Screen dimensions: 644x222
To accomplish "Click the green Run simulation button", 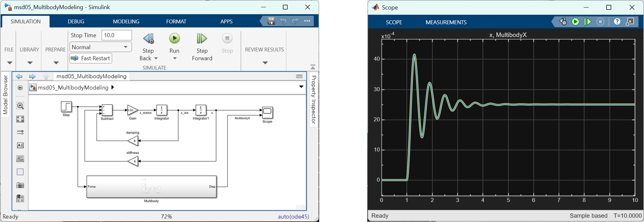I will (x=174, y=38).
